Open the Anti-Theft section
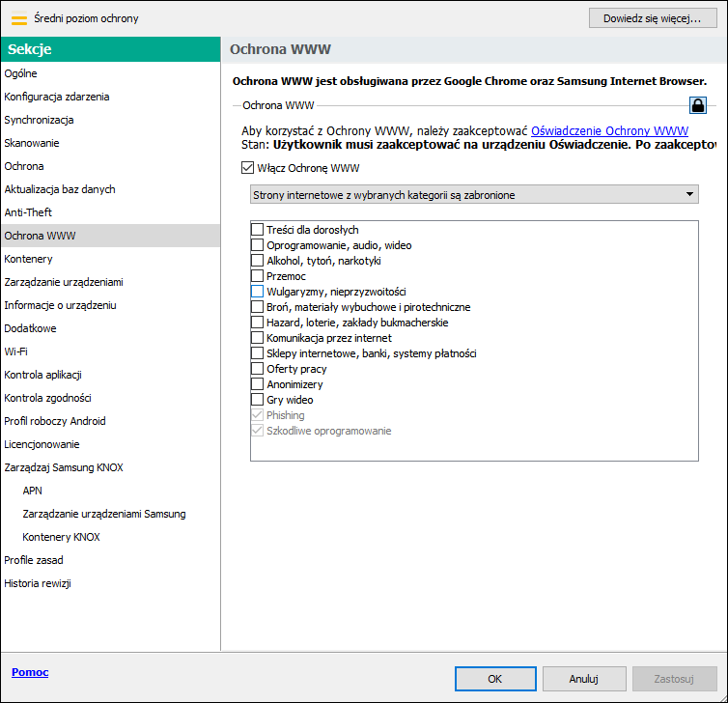 [x=28, y=212]
